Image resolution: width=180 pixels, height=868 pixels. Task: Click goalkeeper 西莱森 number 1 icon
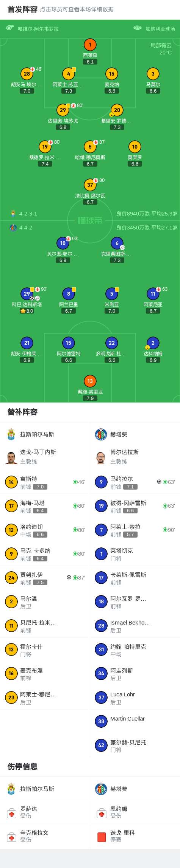pos(90,45)
